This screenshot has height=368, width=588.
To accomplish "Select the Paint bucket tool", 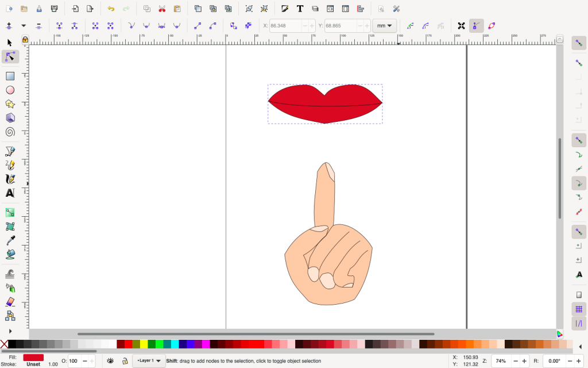I will tap(10, 254).
